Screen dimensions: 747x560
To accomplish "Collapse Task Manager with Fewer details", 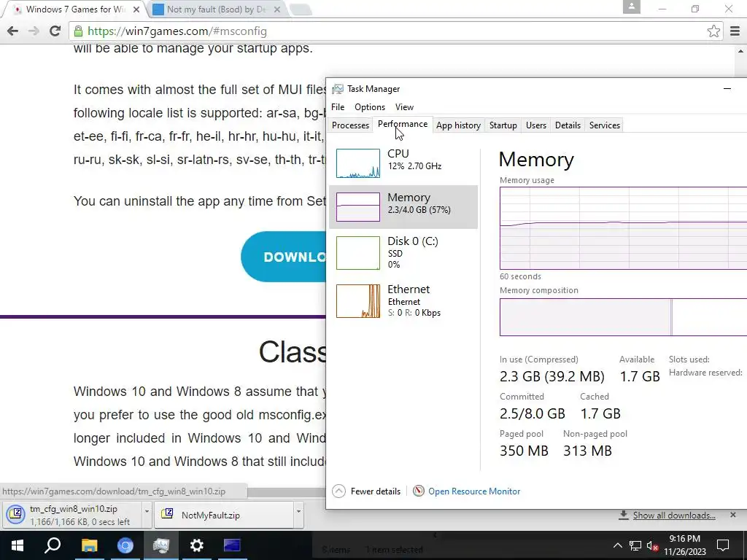I will (x=366, y=491).
